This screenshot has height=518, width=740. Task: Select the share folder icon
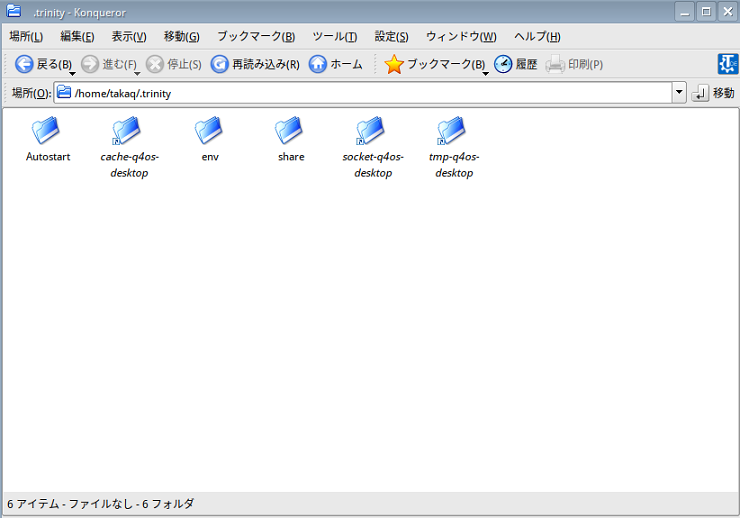[289, 130]
